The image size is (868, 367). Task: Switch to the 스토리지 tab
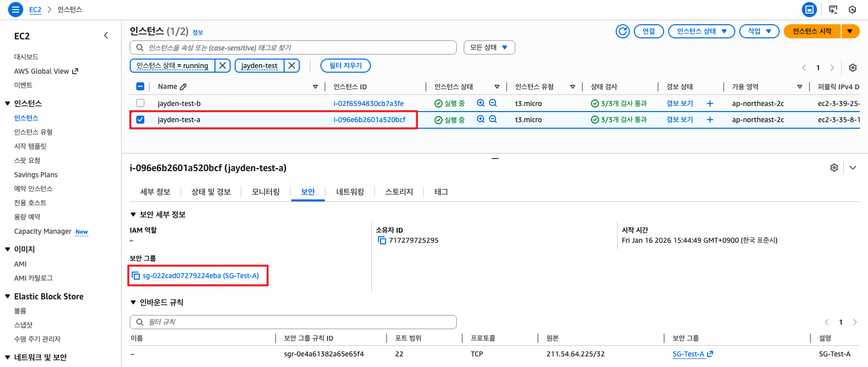tap(399, 192)
